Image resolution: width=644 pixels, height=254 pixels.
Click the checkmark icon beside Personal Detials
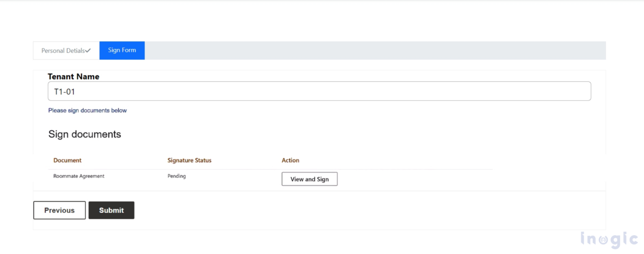(88, 50)
